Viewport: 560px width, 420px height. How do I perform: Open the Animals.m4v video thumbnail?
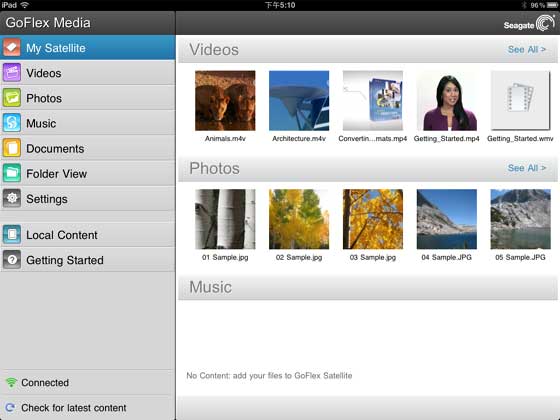coord(225,100)
